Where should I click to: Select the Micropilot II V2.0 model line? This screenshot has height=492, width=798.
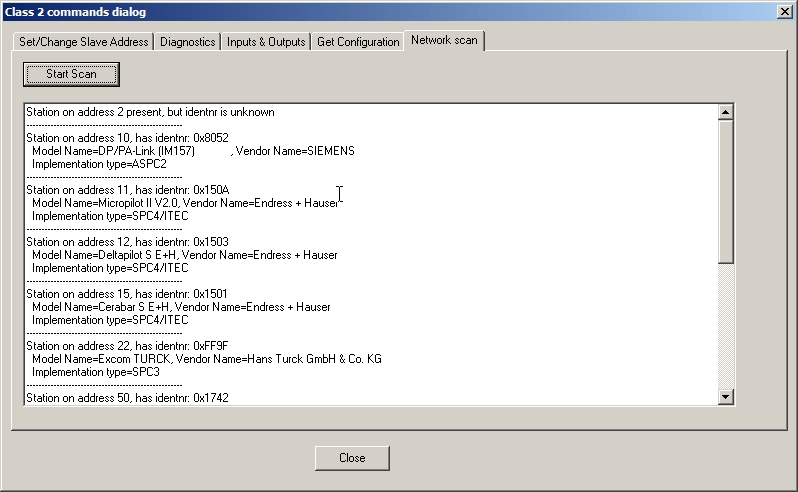(x=184, y=203)
